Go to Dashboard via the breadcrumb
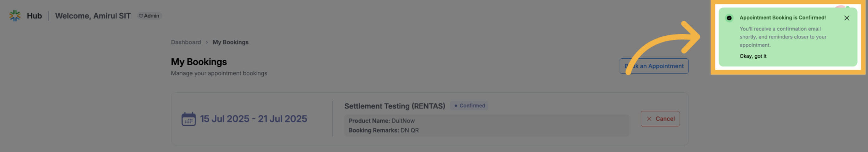The width and height of the screenshot is (868, 152). [x=186, y=42]
